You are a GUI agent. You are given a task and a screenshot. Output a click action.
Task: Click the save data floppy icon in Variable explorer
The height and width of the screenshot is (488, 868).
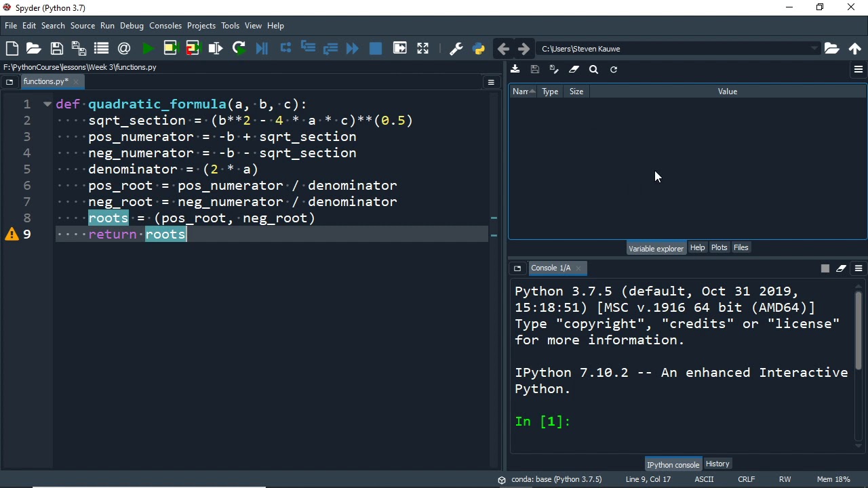(x=535, y=69)
